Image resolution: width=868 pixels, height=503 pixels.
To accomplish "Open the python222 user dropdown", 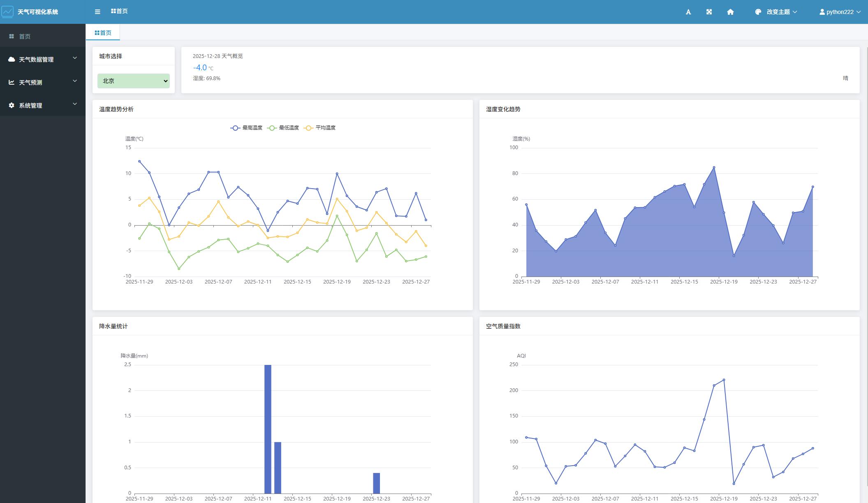I will [x=839, y=12].
